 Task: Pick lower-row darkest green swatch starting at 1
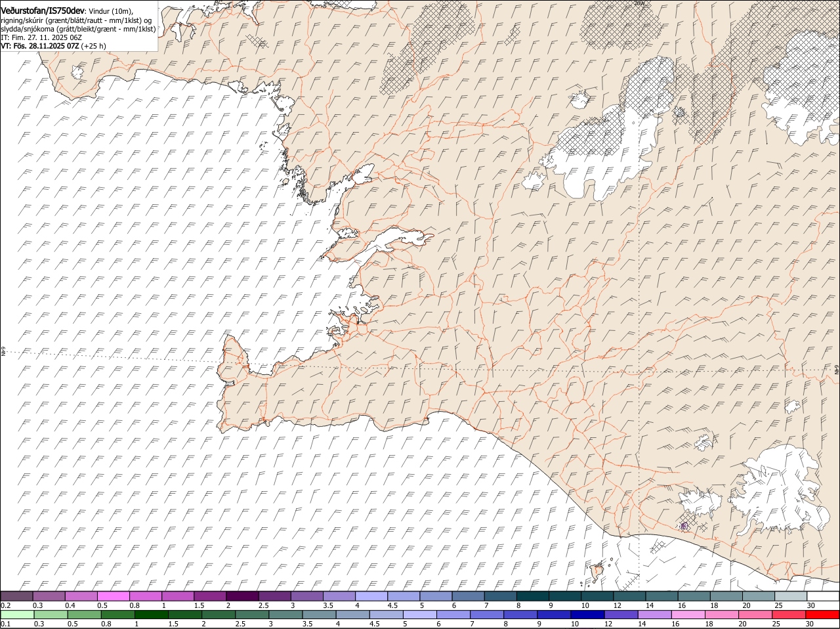151,615
